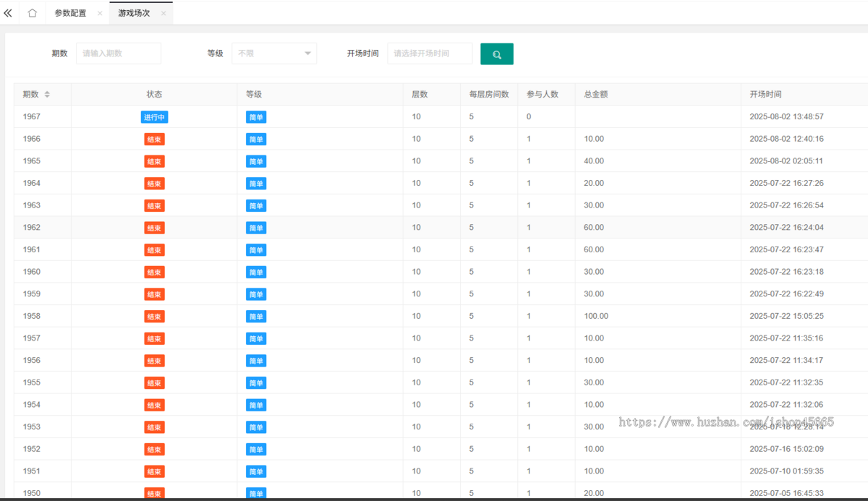
Task: Click time 2025-07-22 16:27:26
Action: [786, 184]
